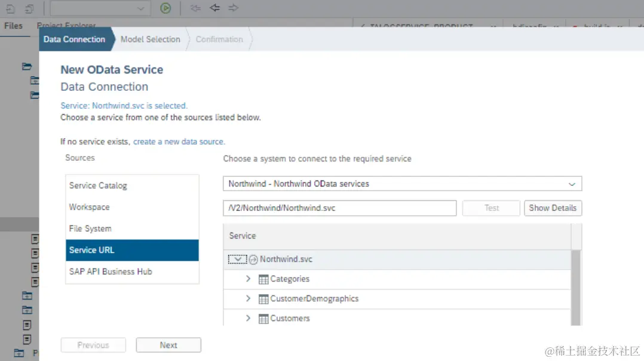
Task: Click the Previous button
Action: tap(93, 345)
